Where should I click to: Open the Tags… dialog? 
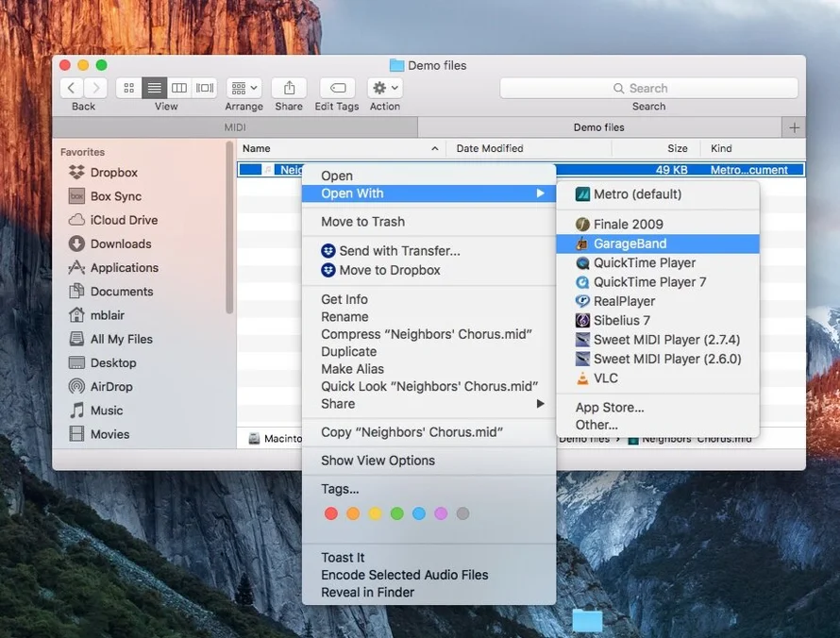pos(428,489)
